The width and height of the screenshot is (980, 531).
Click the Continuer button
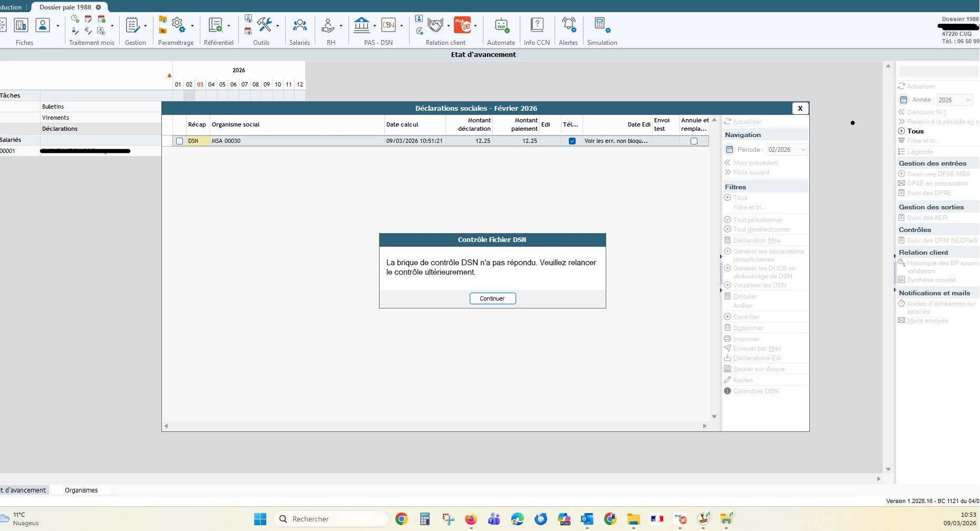[x=492, y=298]
